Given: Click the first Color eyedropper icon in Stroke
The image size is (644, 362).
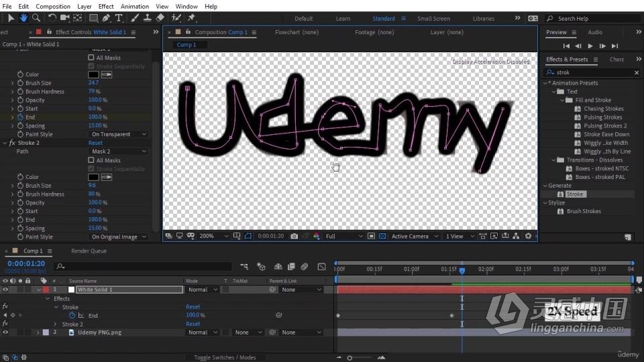Looking at the screenshot, I should coord(107,74).
